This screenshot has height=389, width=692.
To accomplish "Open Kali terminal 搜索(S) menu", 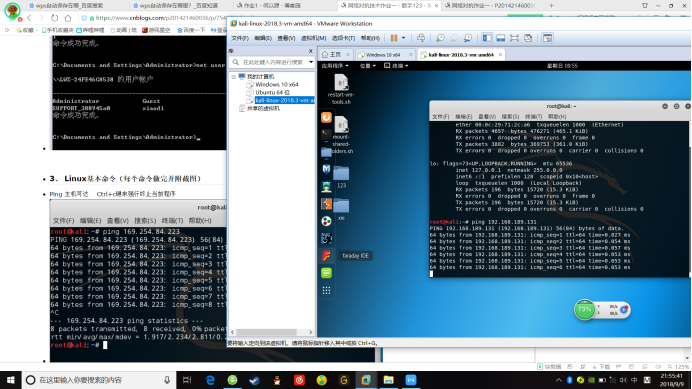I will point(510,117).
